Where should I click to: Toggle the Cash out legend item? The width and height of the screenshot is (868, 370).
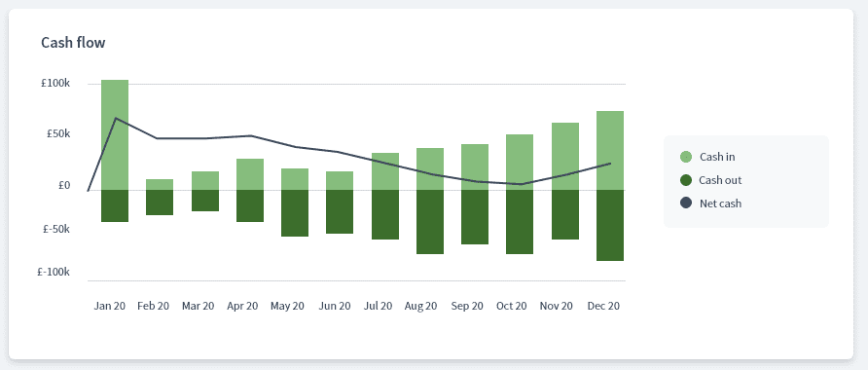[710, 180]
